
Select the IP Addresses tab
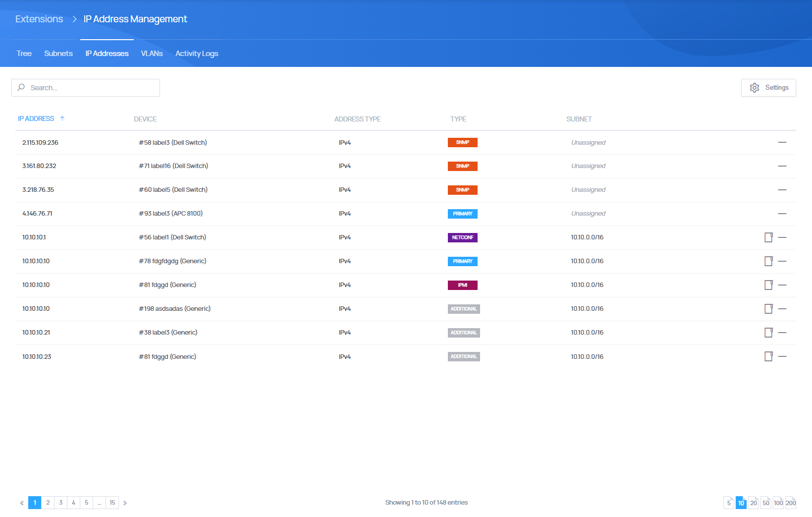click(107, 54)
